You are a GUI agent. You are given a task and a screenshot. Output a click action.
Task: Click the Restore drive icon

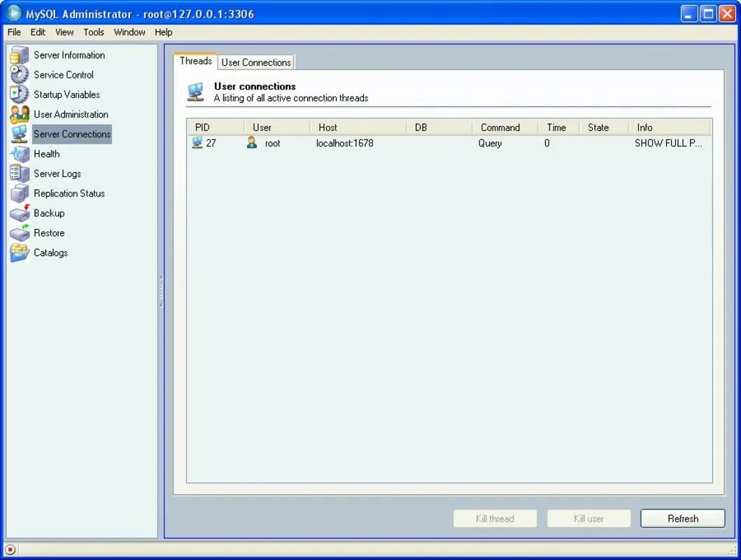20,233
